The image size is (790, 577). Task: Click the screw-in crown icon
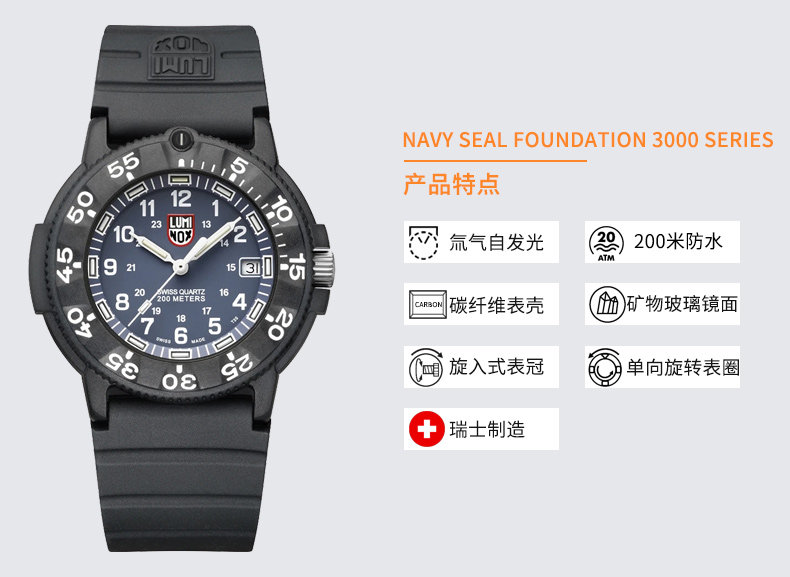pos(426,367)
